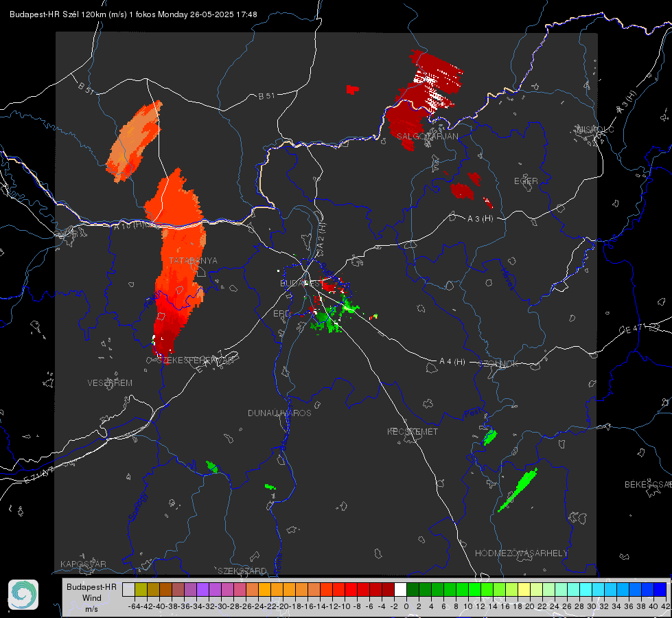Viewport: 672px width, 618px height.
Task: Click the 'B 51' label at top center
Action: pyautogui.click(x=266, y=96)
